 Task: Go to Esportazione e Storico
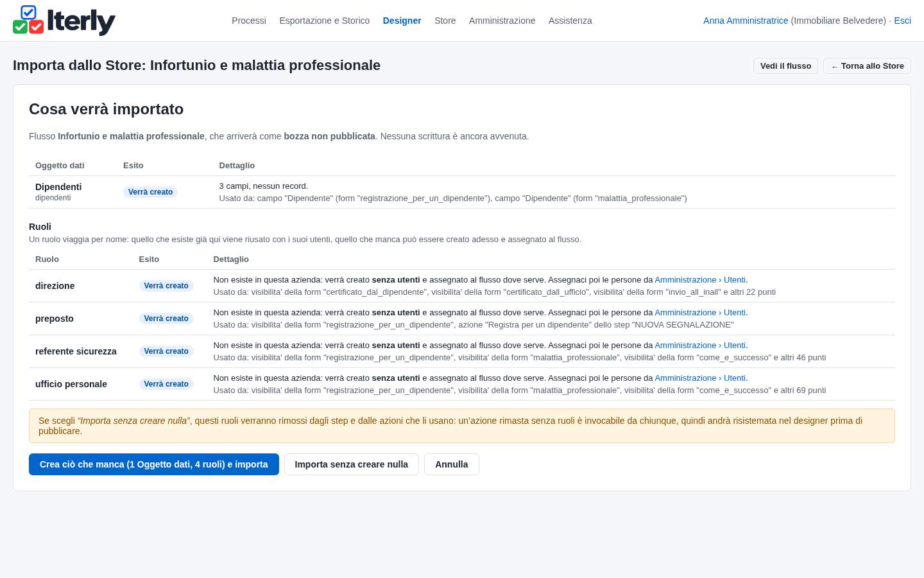(x=325, y=21)
